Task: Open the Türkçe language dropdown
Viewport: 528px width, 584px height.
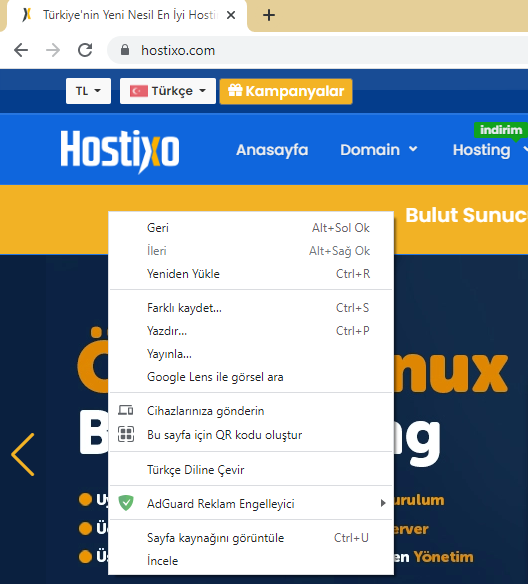Action: [168, 91]
